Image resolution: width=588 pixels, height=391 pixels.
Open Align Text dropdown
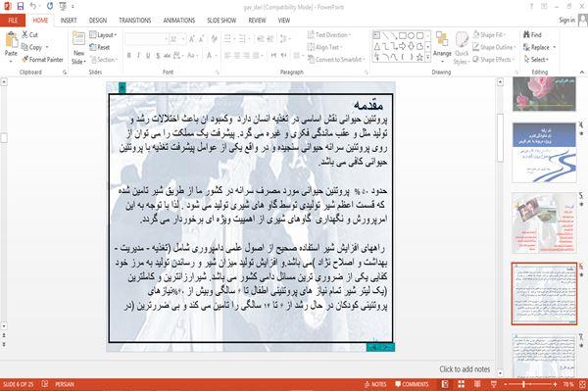(x=324, y=47)
